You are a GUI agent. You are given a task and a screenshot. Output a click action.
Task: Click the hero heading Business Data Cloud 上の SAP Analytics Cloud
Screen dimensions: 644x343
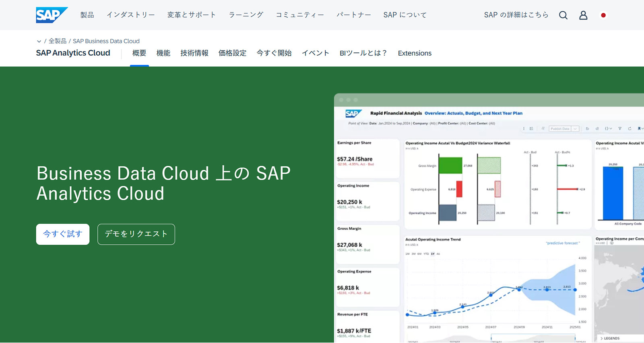[x=163, y=183]
